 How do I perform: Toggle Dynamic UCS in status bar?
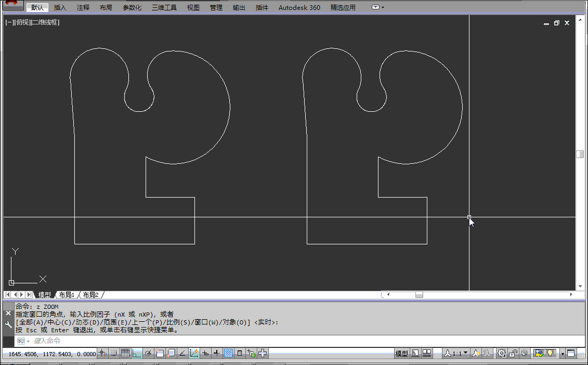pyautogui.click(x=194, y=353)
